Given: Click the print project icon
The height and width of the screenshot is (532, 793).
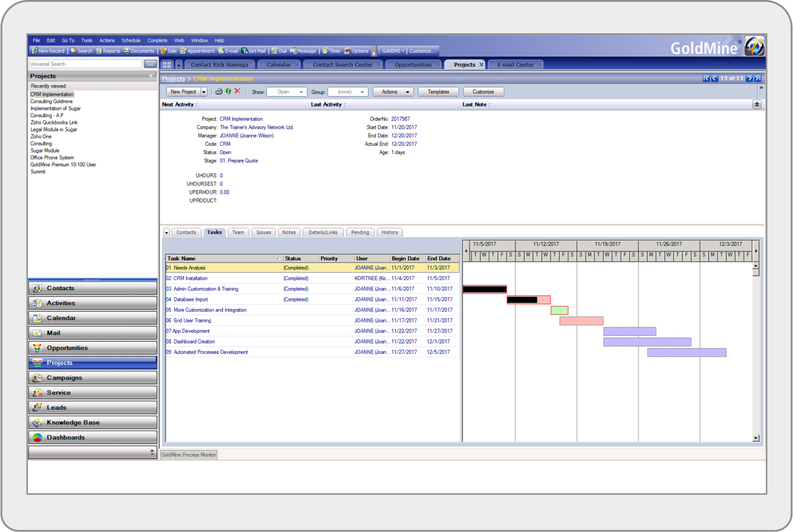Looking at the screenshot, I should [x=219, y=92].
